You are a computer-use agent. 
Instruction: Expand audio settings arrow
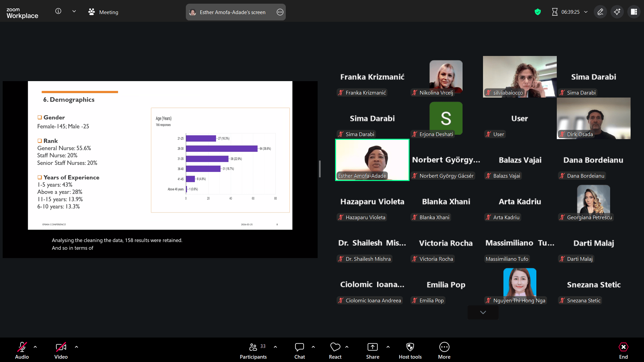pos(35,347)
